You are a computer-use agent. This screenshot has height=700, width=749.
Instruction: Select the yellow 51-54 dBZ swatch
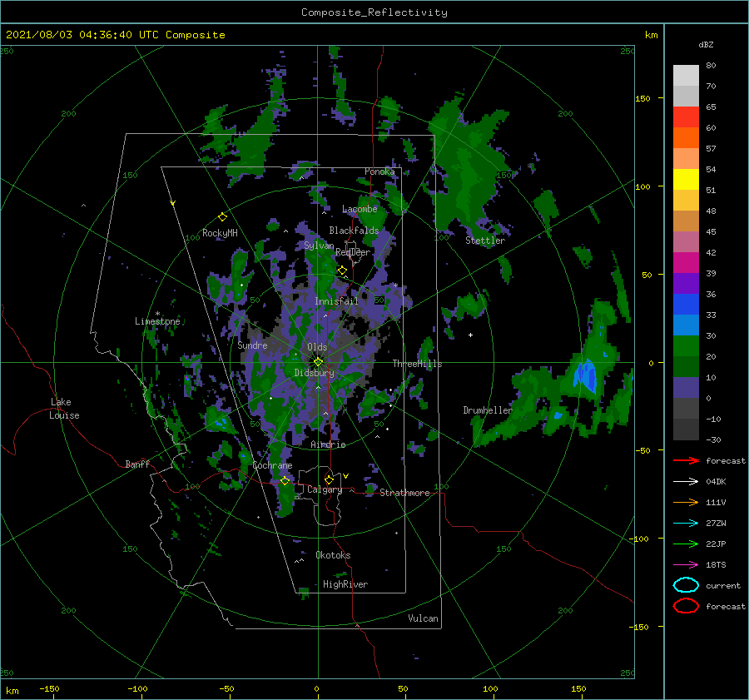click(686, 180)
